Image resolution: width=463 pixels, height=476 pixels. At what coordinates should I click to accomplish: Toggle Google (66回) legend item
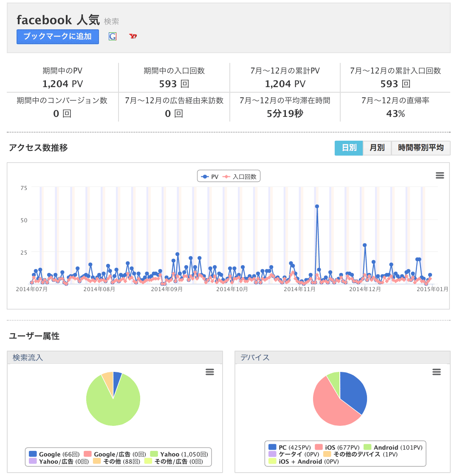pos(54,454)
